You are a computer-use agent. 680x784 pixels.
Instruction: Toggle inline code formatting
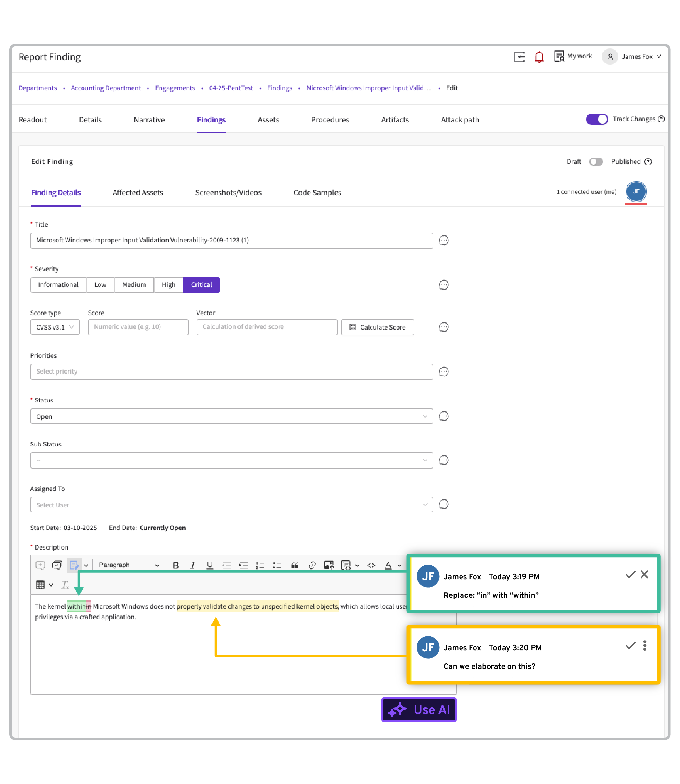[x=371, y=565]
